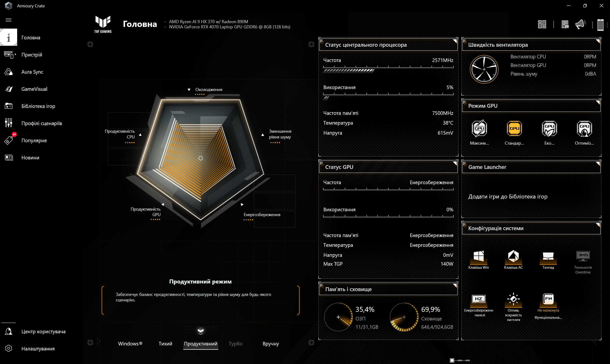Viewport: 610px width, 364px height.
Task: Open Профілі сценаріїв section
Action: tap(42, 123)
